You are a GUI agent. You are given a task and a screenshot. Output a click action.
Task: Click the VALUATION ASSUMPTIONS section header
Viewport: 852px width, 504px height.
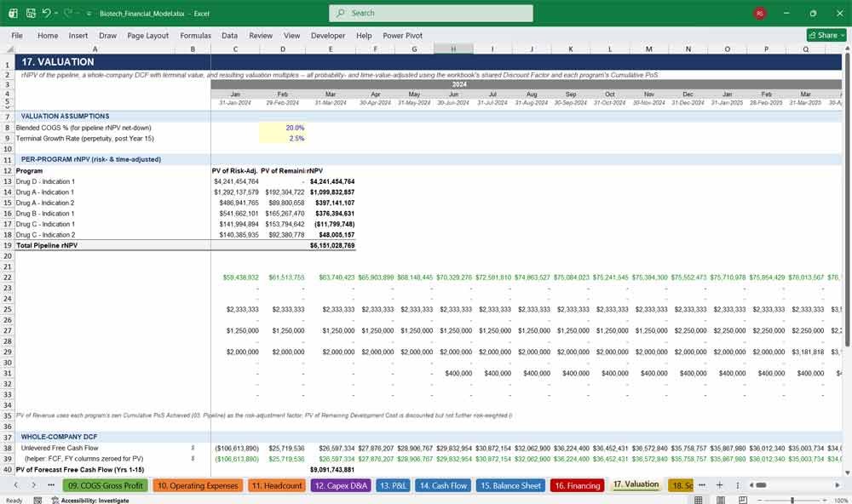pos(66,117)
